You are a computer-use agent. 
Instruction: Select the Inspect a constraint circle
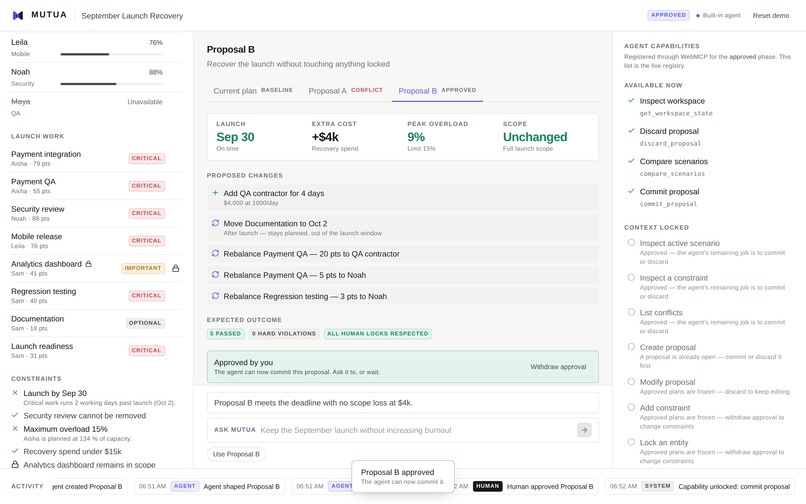[631, 277]
